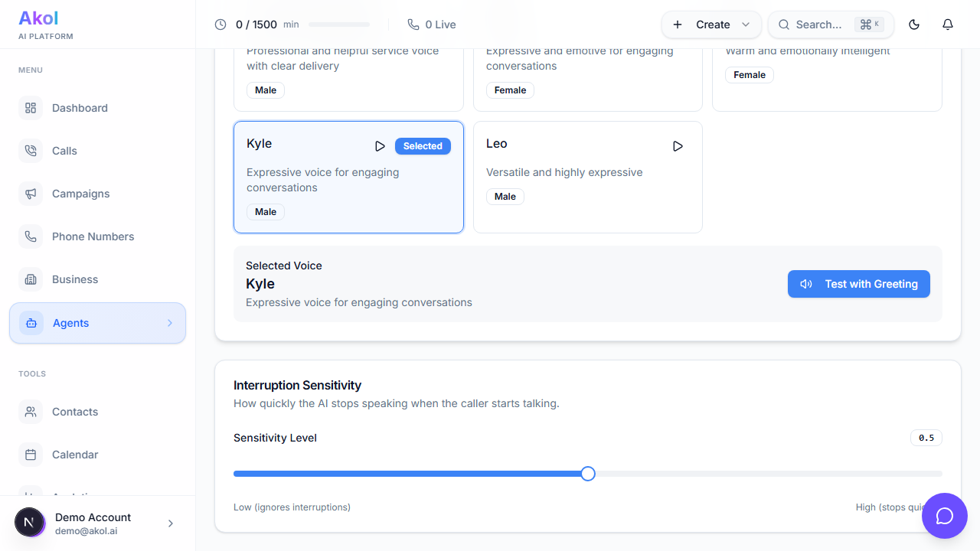
Task: Click the Campaigns megaphone icon
Action: click(31, 194)
